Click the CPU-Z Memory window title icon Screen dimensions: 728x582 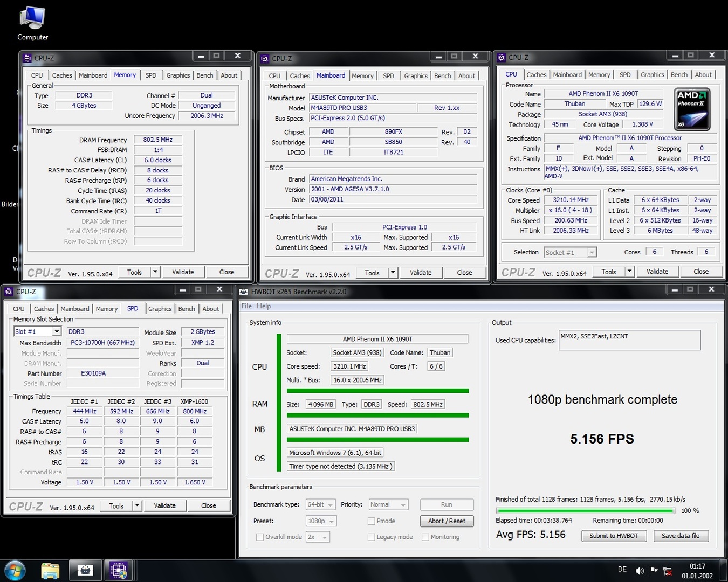27,58
